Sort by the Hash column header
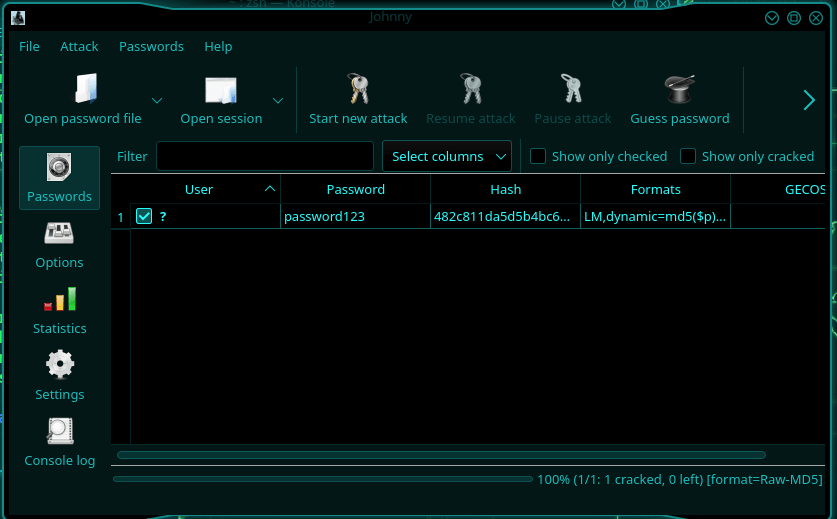 (x=505, y=189)
